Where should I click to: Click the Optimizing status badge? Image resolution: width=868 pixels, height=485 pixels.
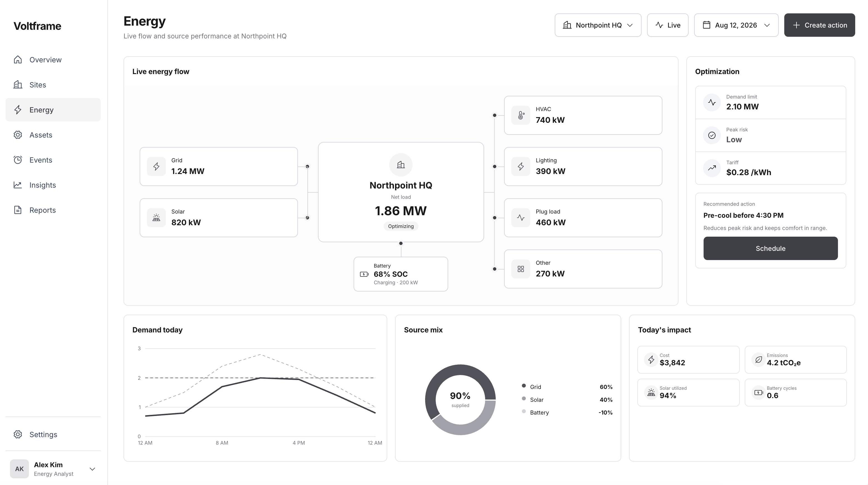click(401, 226)
